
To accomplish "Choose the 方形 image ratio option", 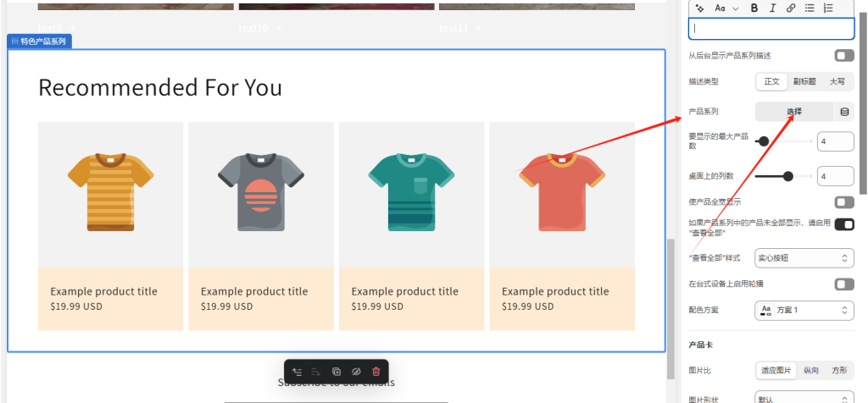I will tap(838, 371).
